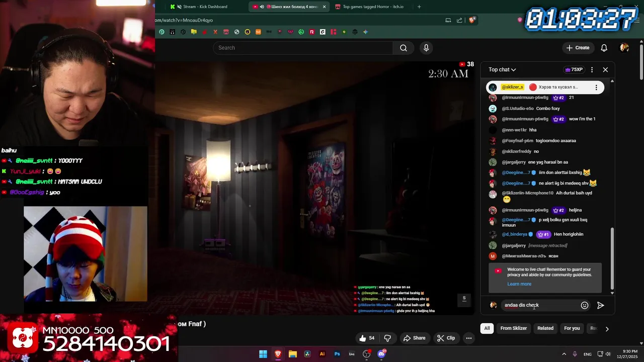Click the YouTube search magnifier button
644x362 pixels.
404,48
